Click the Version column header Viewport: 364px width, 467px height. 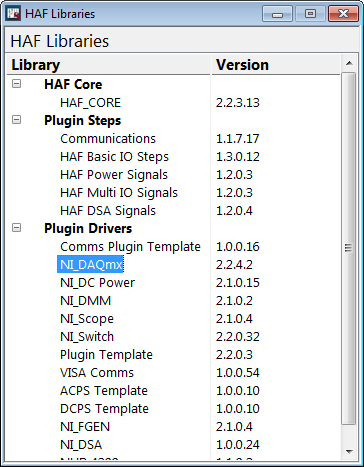point(276,65)
